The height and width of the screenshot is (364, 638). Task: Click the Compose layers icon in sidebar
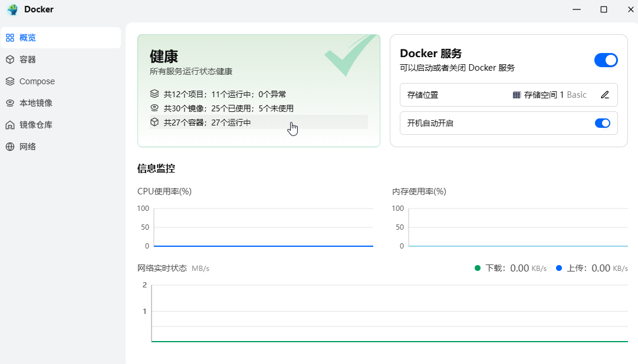[x=12, y=81]
